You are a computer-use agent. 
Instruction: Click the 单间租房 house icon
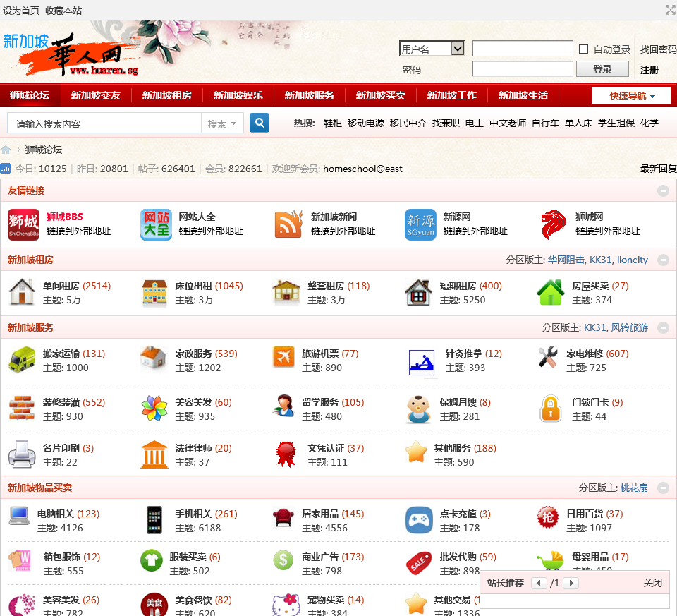pos(22,292)
